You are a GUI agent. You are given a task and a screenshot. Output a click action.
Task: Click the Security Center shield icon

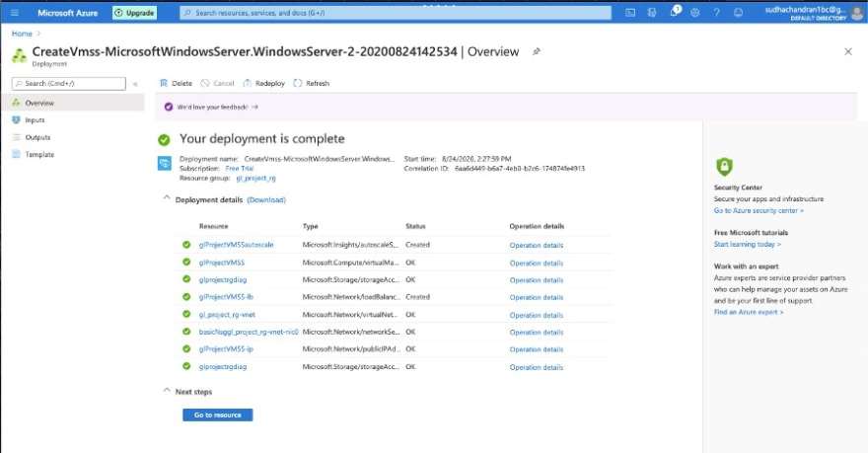click(724, 166)
